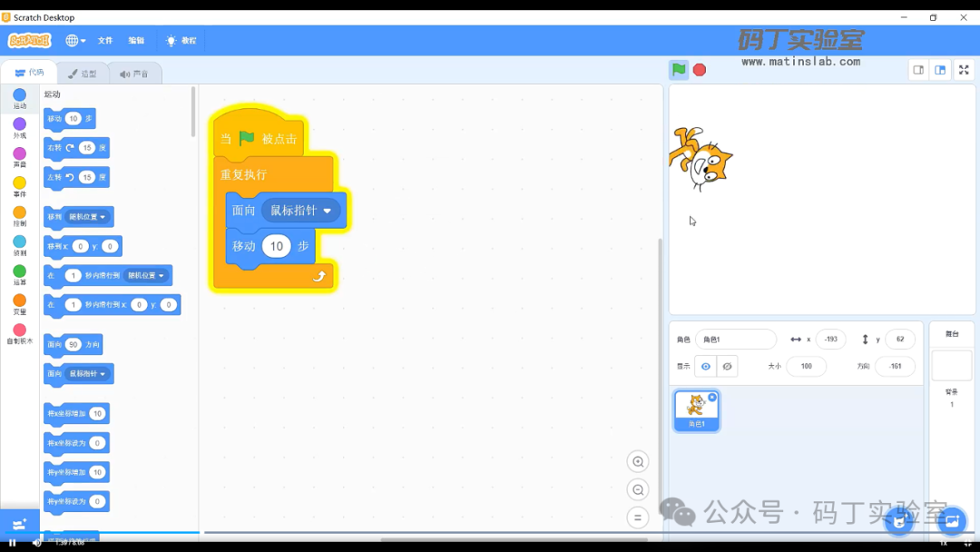
Task: Click the 大小 size field 100
Action: tap(807, 366)
